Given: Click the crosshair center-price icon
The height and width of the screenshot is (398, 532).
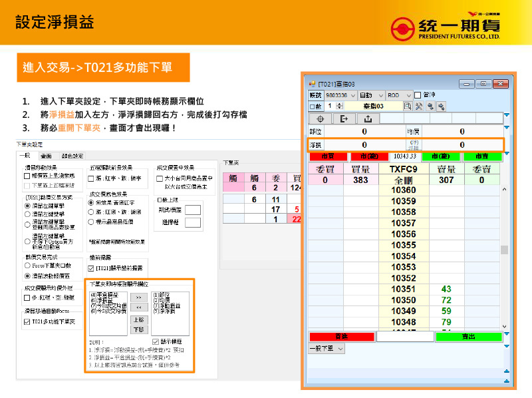Looking at the screenshot, I should [320, 119].
